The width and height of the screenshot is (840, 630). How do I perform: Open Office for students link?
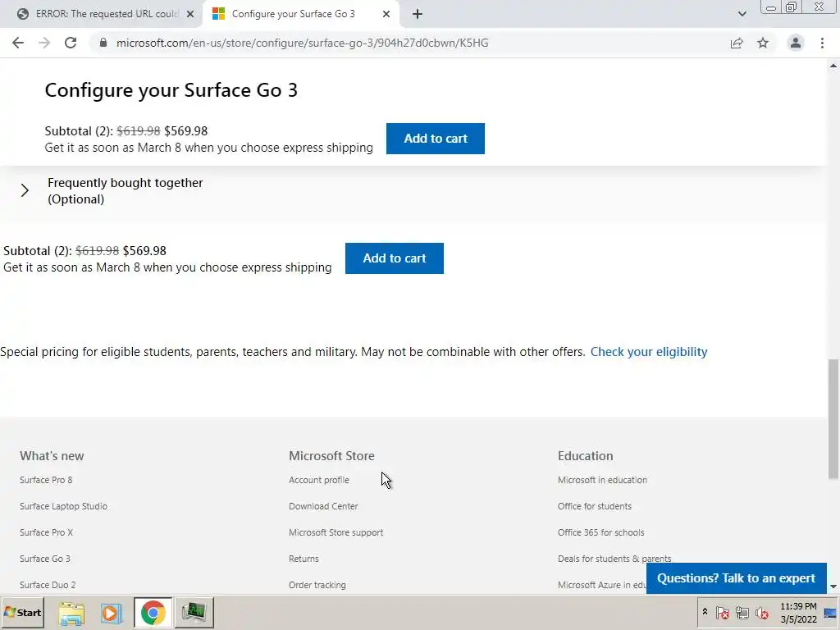(595, 506)
